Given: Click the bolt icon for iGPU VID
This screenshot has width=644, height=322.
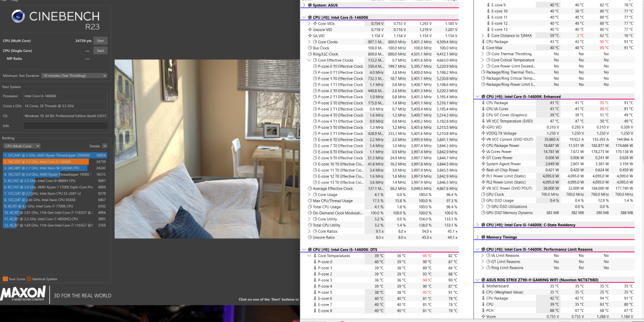Looking at the screenshot, I should (483, 127).
